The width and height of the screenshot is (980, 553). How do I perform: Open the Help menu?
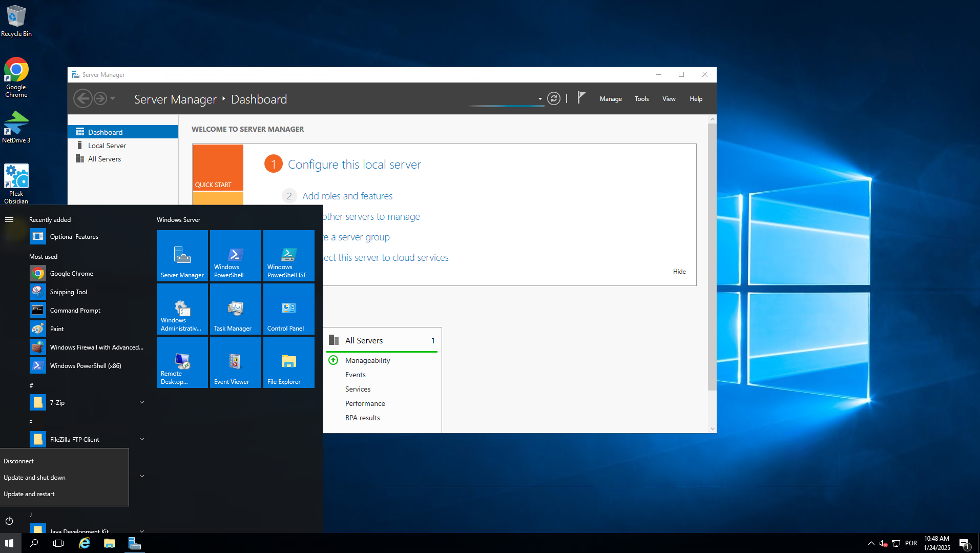[696, 99]
